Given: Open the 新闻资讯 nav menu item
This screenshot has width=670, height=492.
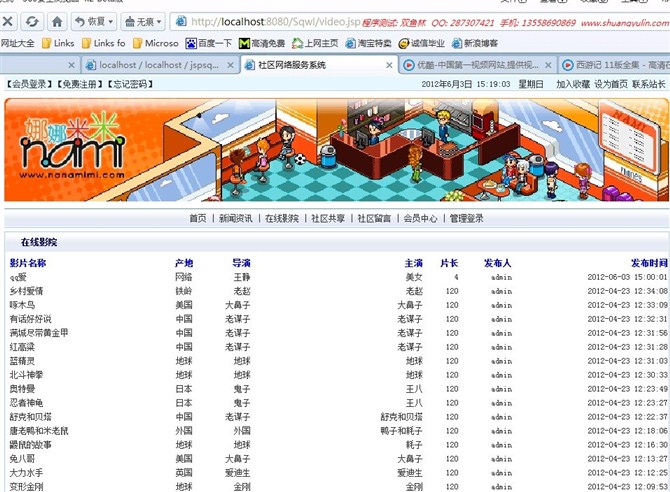Looking at the screenshot, I should [236, 218].
